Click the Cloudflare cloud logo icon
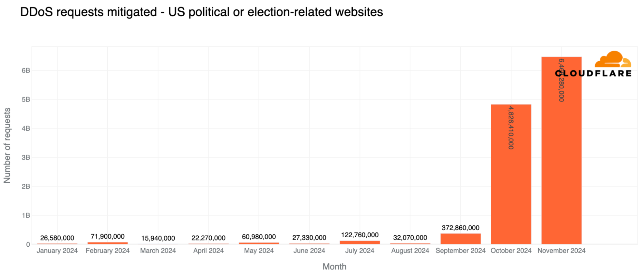 (x=612, y=59)
